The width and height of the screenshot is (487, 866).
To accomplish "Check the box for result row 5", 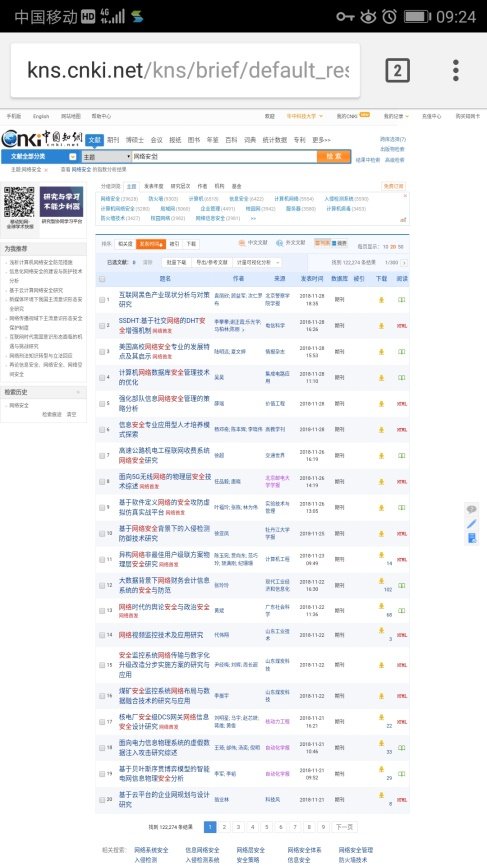I will [102, 404].
